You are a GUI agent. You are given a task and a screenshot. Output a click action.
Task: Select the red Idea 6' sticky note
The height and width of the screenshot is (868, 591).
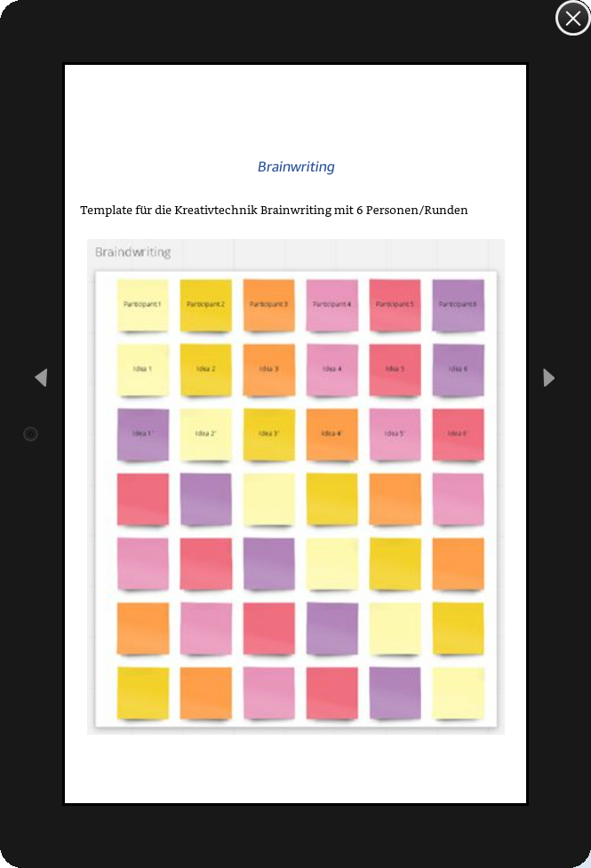(458, 434)
